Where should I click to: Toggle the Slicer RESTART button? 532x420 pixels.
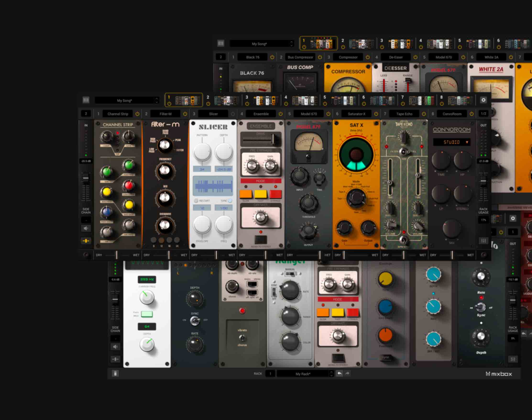[x=196, y=201]
